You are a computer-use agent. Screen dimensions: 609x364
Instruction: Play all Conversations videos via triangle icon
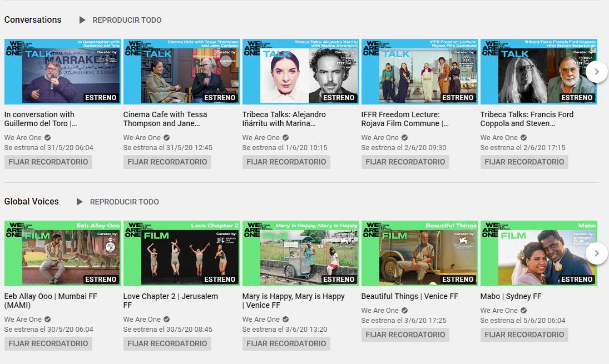point(82,20)
